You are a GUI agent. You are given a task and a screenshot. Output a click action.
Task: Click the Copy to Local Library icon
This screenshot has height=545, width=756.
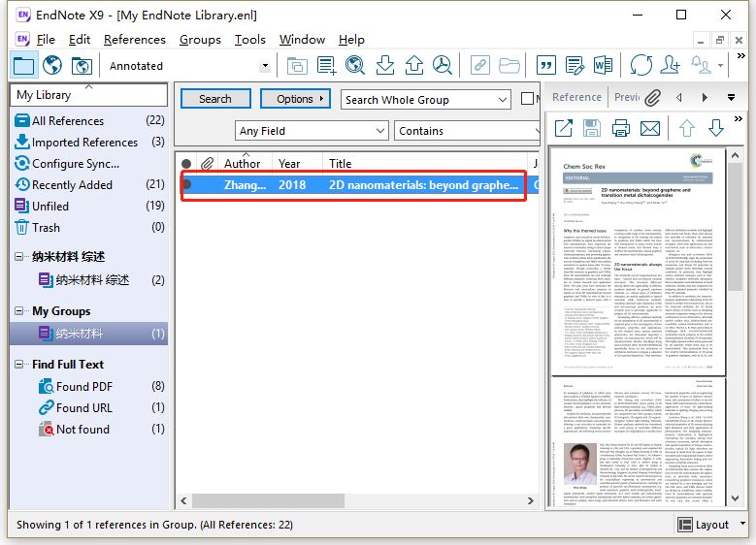point(297,66)
